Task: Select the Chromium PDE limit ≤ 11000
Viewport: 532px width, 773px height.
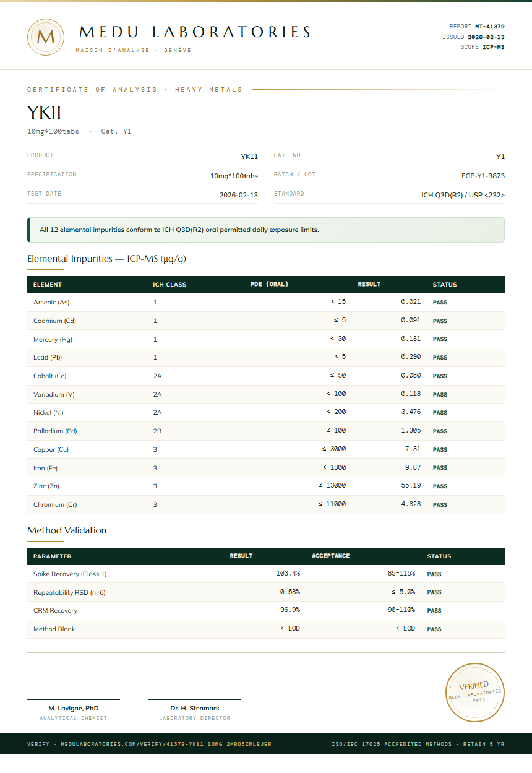Action: 332,504
